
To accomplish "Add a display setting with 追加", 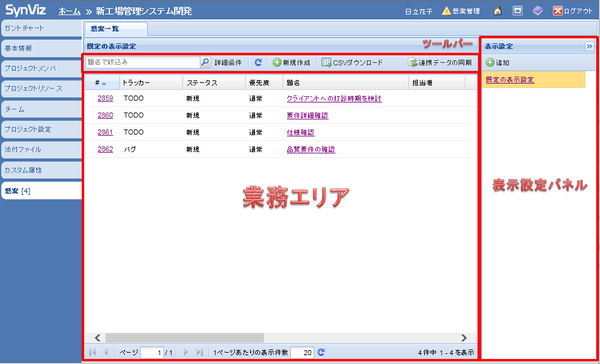I will (498, 62).
